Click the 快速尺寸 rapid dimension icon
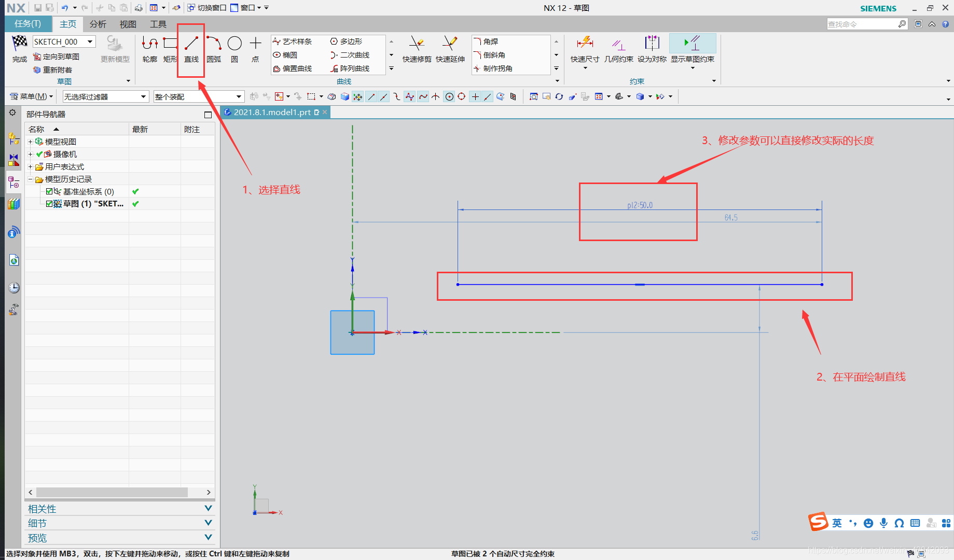The image size is (954, 560). tap(585, 43)
